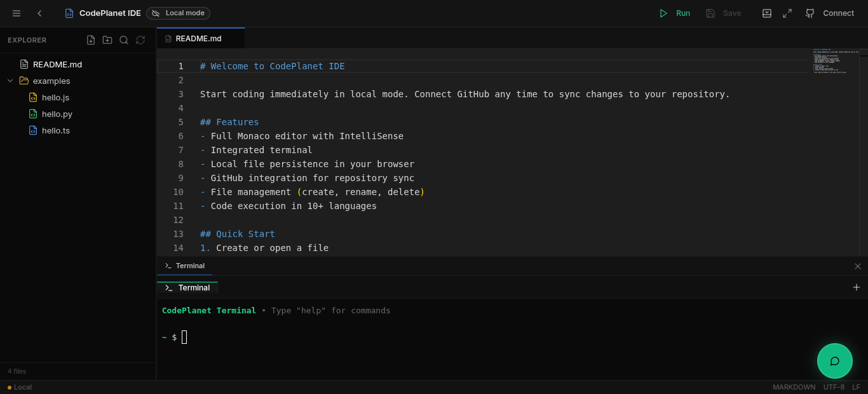Click the README.md document icon in Explorer
This screenshot has height=394, width=868.
click(x=24, y=64)
